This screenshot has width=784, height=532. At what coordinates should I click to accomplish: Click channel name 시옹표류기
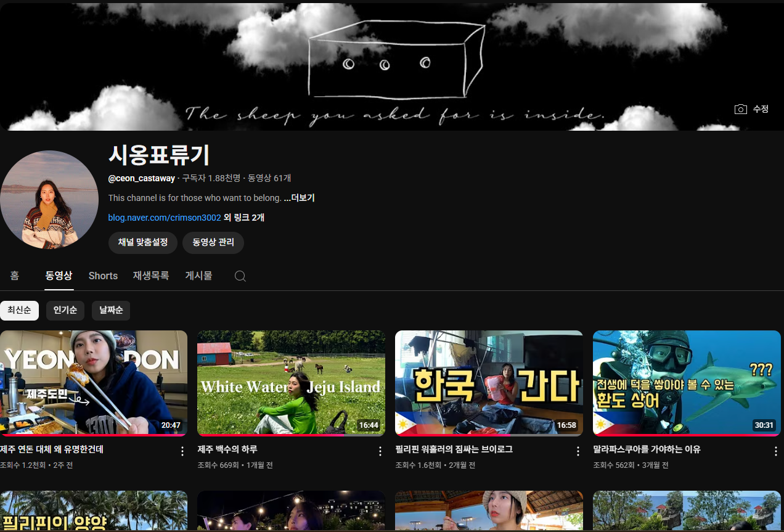click(159, 155)
